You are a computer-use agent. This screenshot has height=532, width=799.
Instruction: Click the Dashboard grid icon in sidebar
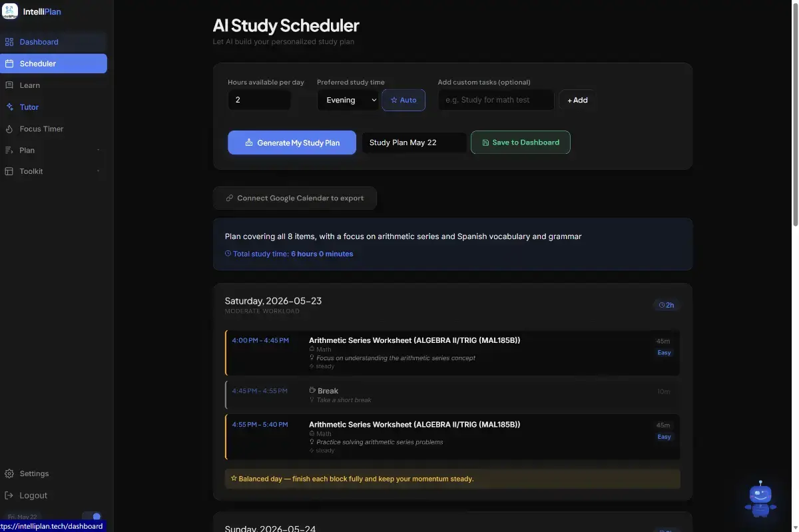click(x=9, y=42)
